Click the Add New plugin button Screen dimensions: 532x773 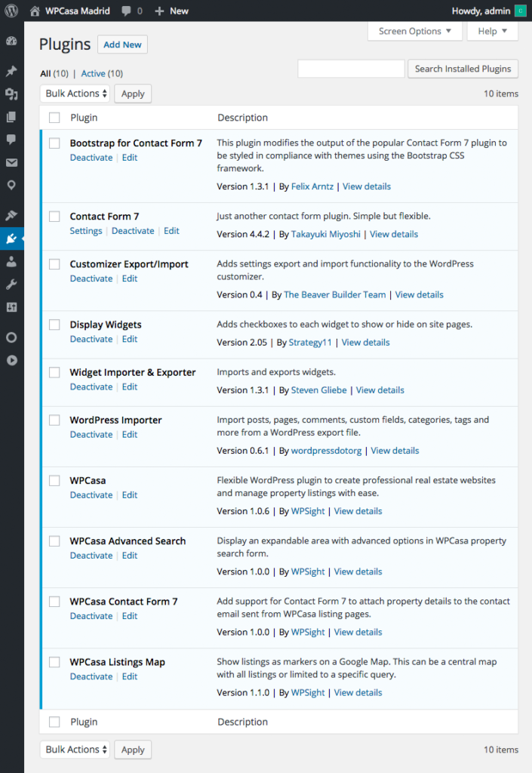coord(122,45)
